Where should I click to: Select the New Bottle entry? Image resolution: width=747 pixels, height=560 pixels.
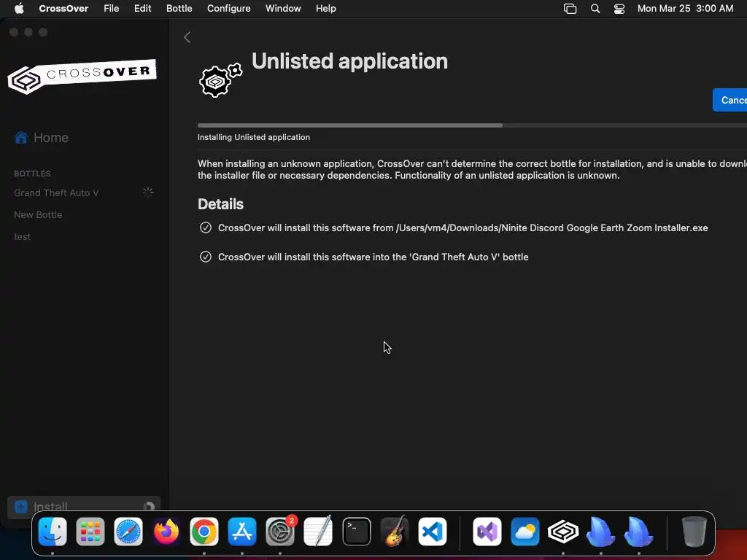38,215
